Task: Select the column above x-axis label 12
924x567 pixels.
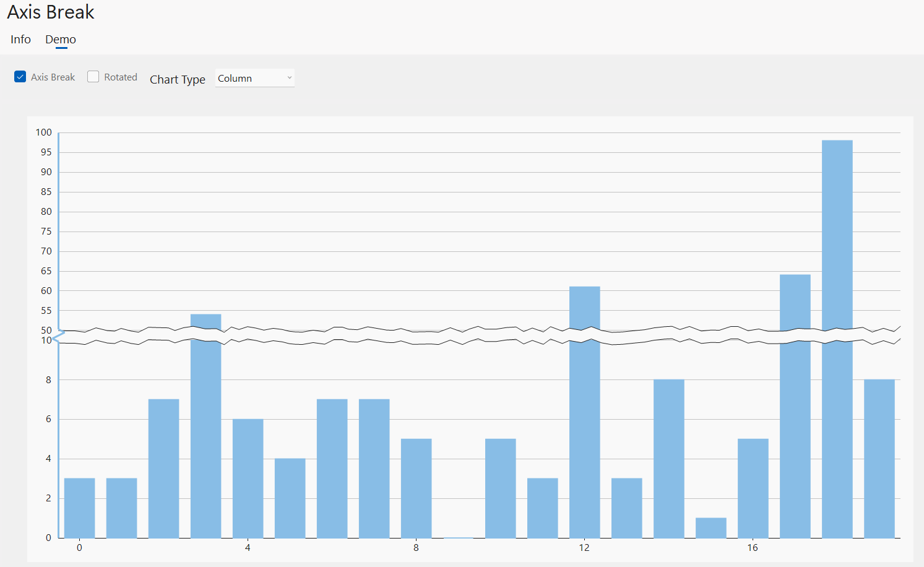Action: point(585,412)
